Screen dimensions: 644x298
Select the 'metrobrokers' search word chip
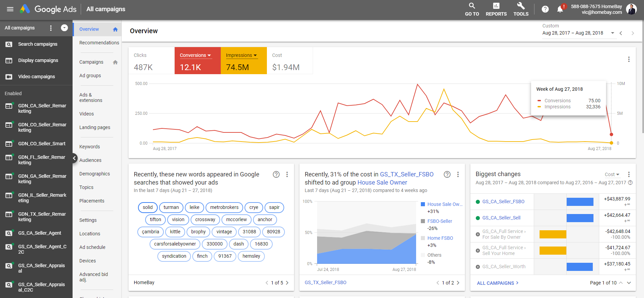(224, 207)
